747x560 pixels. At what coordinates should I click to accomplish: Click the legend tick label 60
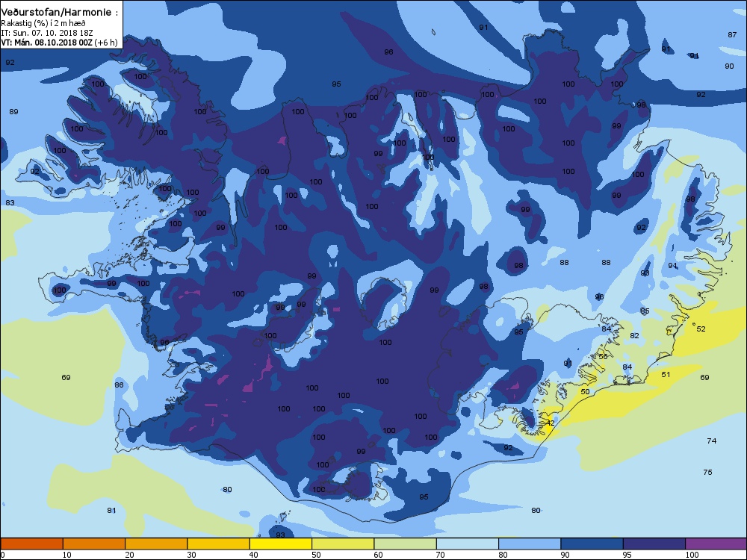click(378, 555)
